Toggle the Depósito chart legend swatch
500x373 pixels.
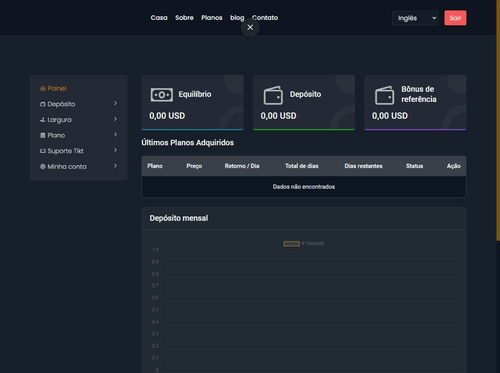pos(292,244)
